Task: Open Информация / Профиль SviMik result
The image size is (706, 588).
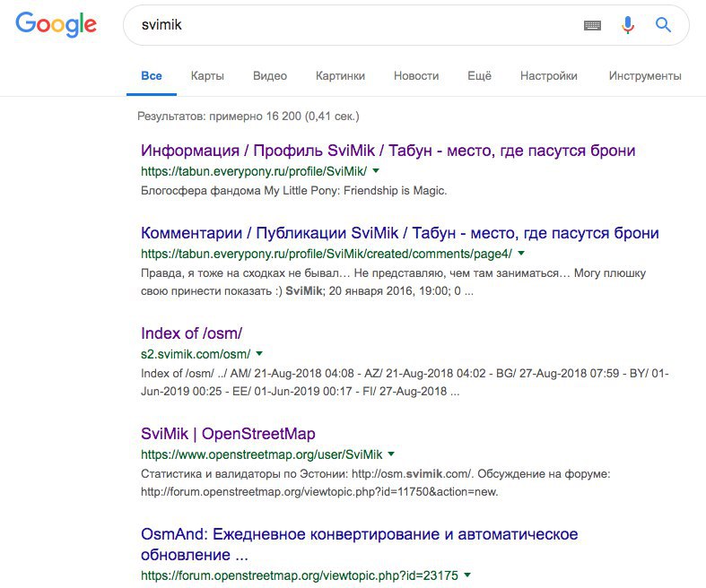Action: pos(388,151)
